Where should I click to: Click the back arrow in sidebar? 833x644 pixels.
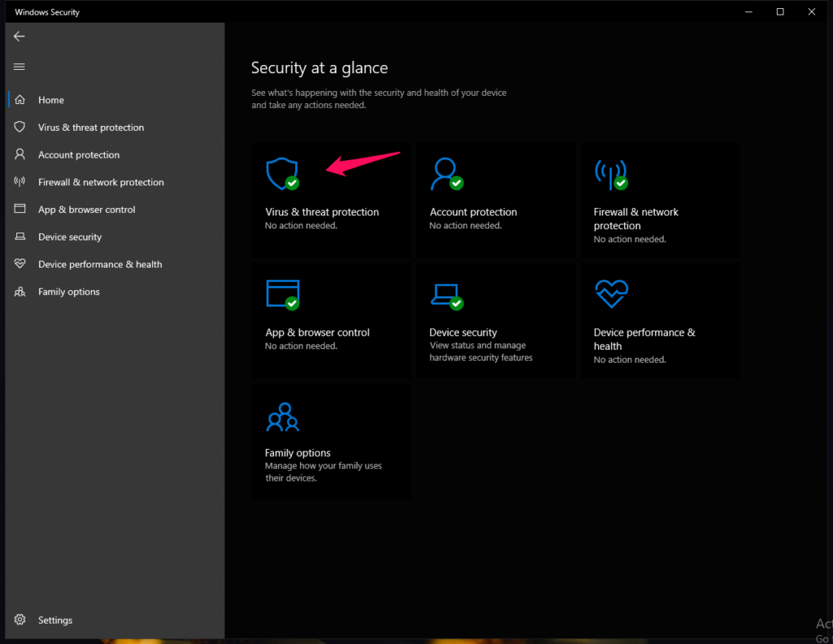click(x=20, y=36)
